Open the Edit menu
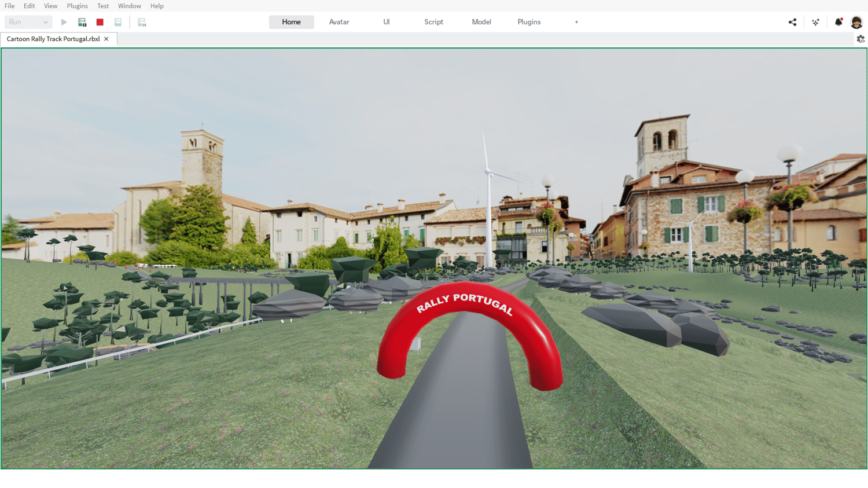868x488 pixels. (x=30, y=6)
